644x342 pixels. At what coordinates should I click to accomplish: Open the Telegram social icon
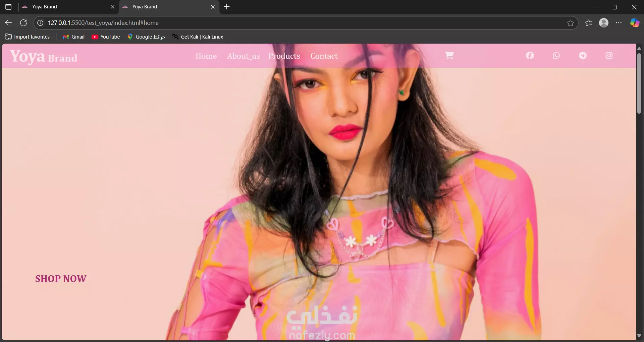(583, 56)
